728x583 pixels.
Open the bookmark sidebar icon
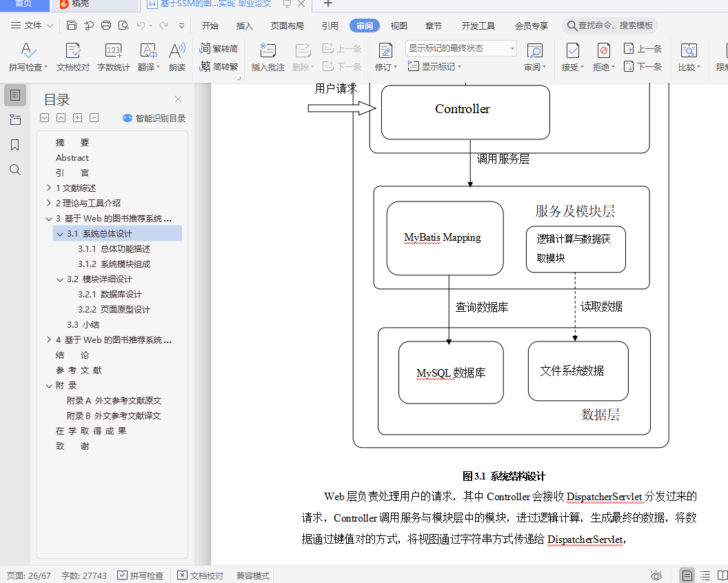(x=15, y=145)
